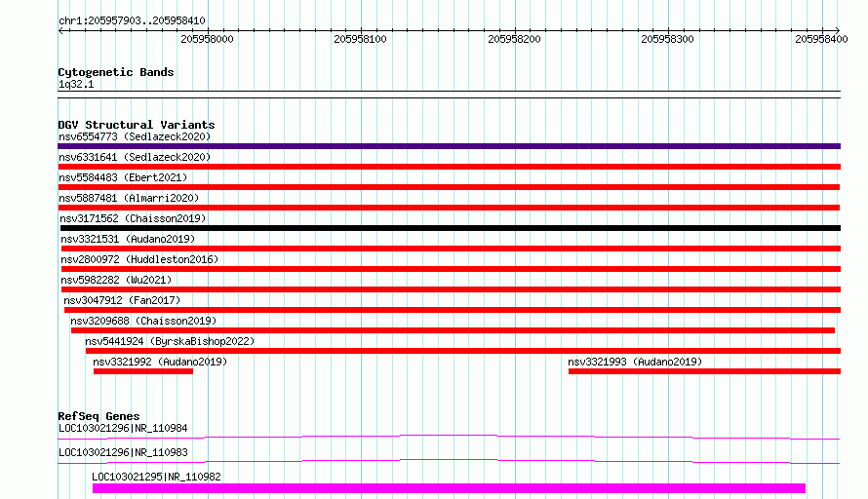This screenshot has width=868, height=499.
Task: Click LOC103021296|NR_110984 gene label
Action: tap(123, 428)
